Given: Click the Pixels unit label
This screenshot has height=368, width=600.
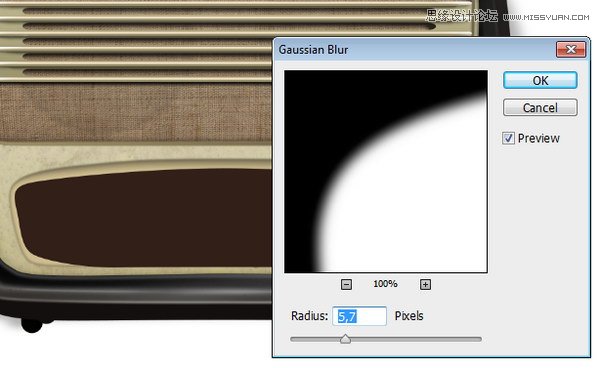Looking at the screenshot, I should [409, 316].
